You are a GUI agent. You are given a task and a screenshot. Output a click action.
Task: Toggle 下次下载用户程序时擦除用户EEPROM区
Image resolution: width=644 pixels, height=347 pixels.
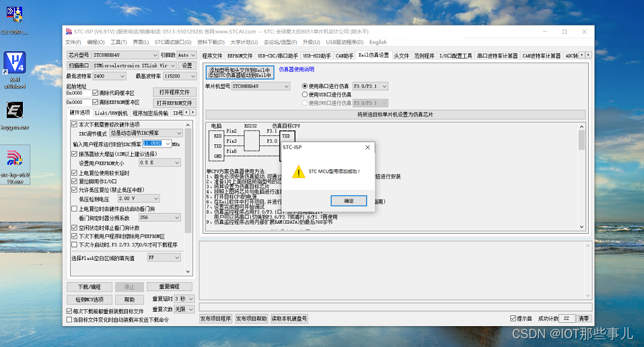pos(74,236)
